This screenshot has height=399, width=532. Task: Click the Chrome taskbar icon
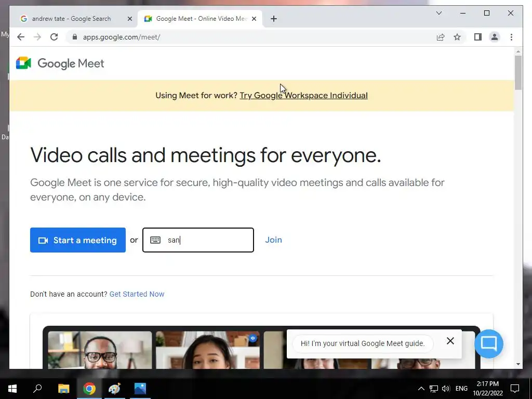89,389
